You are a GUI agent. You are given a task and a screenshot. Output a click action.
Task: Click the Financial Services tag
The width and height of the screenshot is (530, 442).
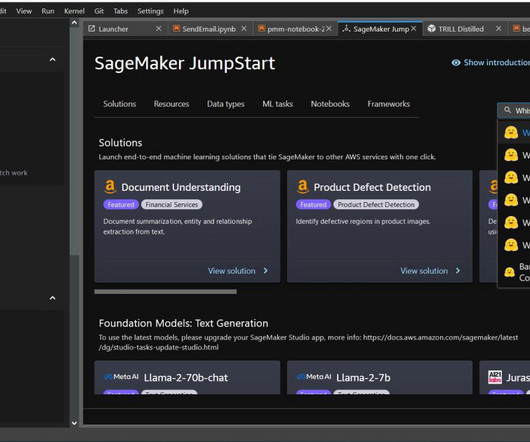[172, 204]
